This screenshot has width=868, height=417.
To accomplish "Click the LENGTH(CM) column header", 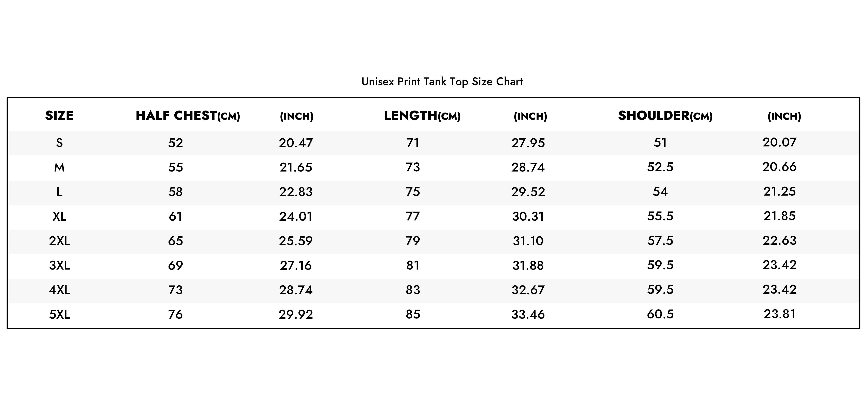I will point(422,116).
